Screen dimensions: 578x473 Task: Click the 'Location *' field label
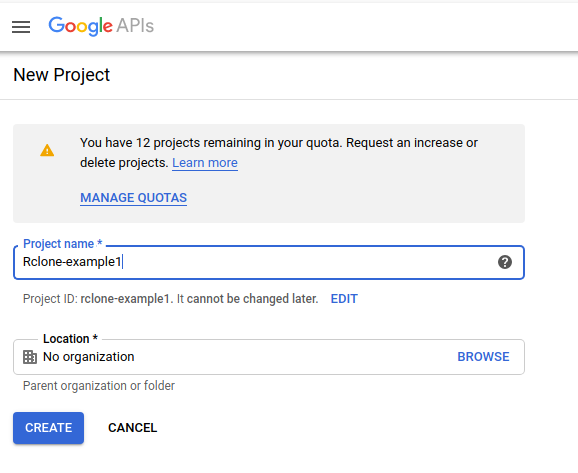(x=70, y=338)
